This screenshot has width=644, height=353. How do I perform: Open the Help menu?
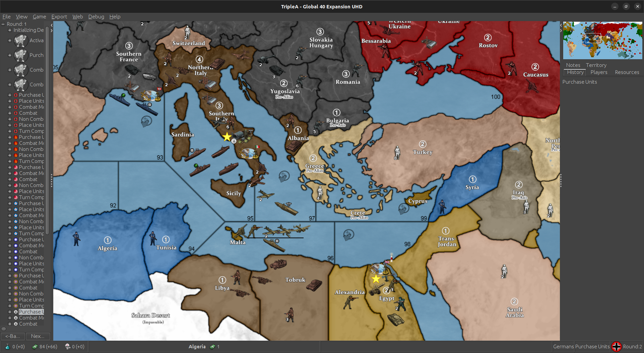click(x=115, y=16)
